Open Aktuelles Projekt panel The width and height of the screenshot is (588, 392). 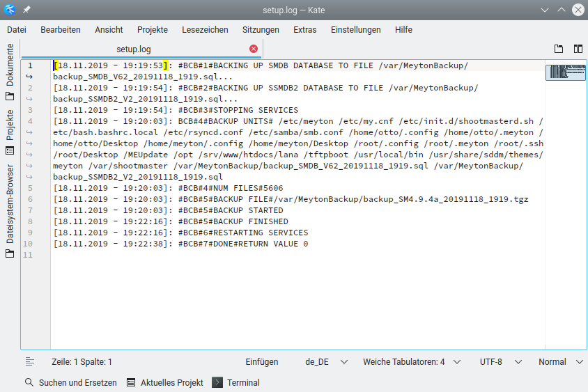[x=165, y=383]
